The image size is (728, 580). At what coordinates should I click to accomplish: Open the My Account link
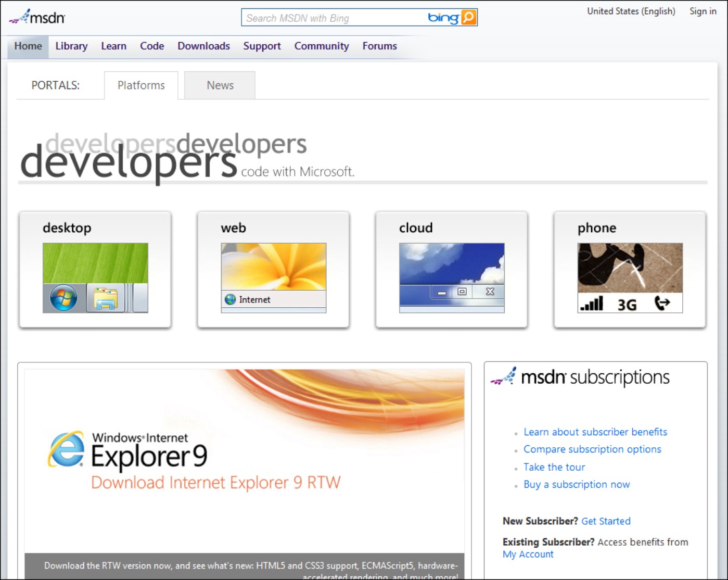[528, 554]
